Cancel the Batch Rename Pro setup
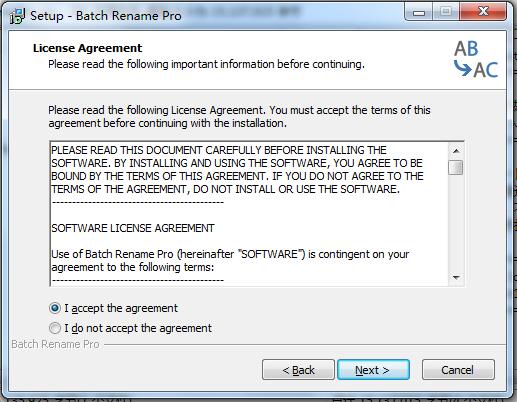Screen dimensions: 517x402 (458, 370)
